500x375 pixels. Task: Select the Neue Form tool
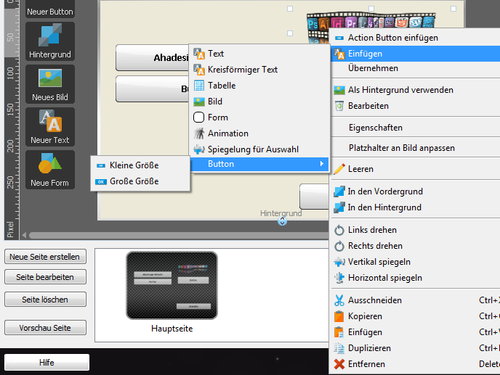point(50,170)
